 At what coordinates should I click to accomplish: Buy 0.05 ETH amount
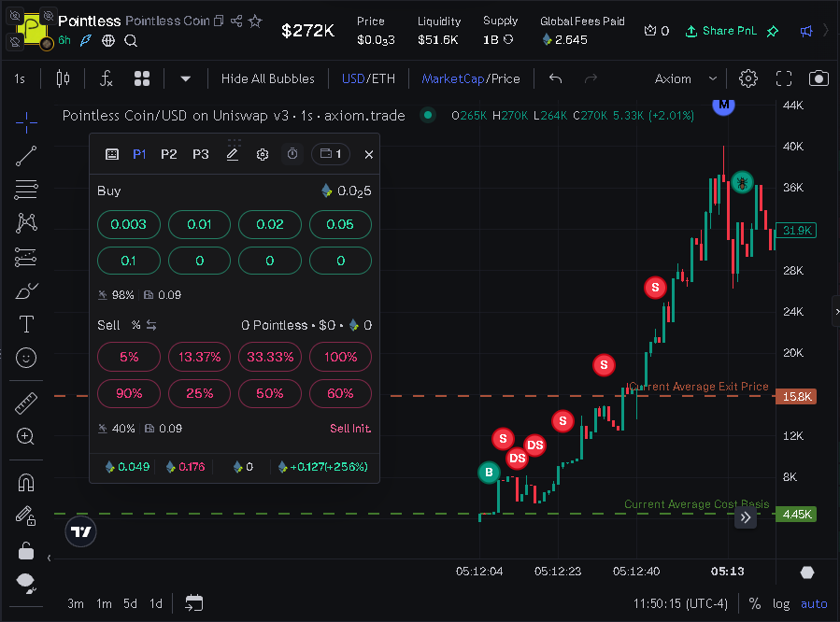tap(340, 224)
